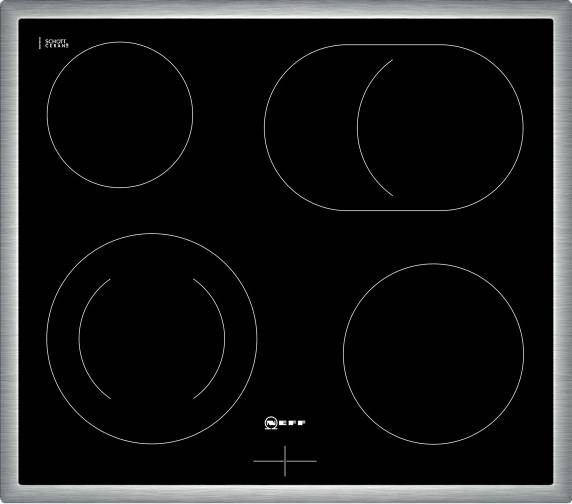Click the curved arc inside the oval zone
The image size is (572, 504).
[359, 127]
